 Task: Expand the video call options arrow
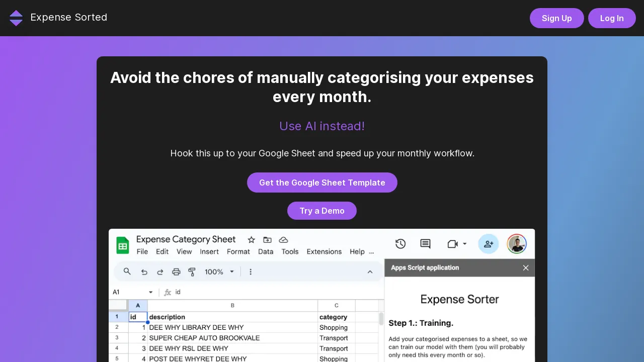(464, 243)
